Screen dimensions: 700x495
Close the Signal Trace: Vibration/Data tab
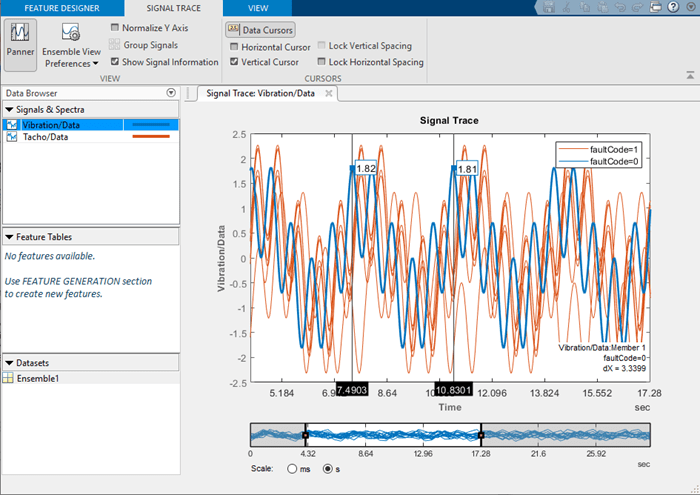(330, 93)
